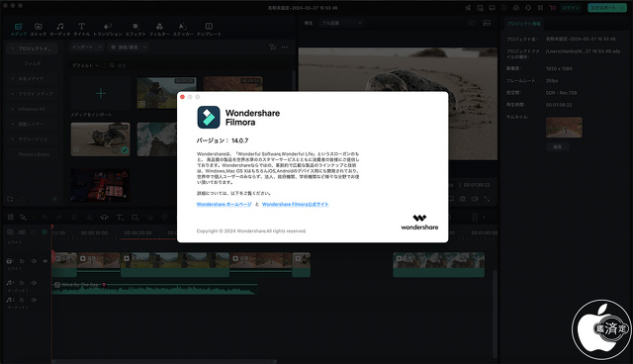
Task: Click the timeline crop rectangle tool
Action: [135, 217]
